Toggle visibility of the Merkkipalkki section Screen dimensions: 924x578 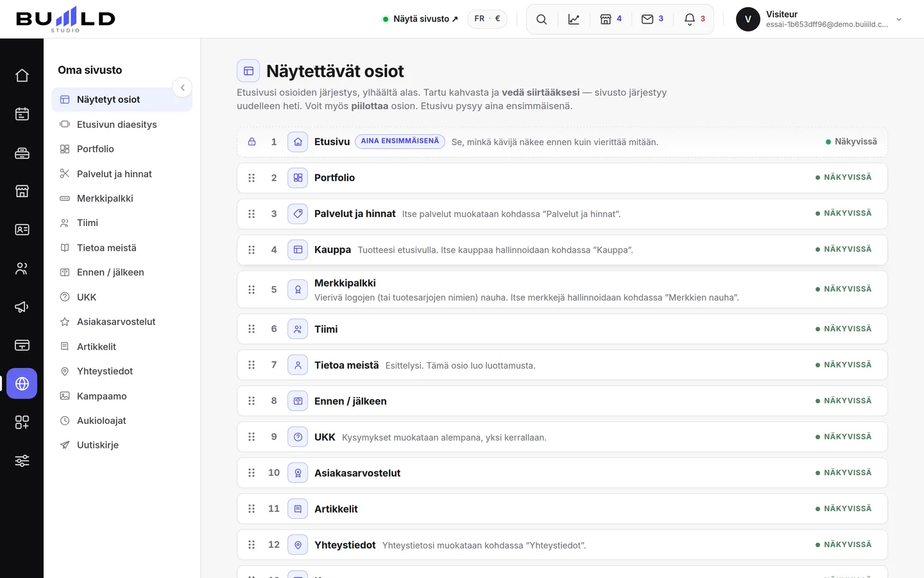pos(843,289)
